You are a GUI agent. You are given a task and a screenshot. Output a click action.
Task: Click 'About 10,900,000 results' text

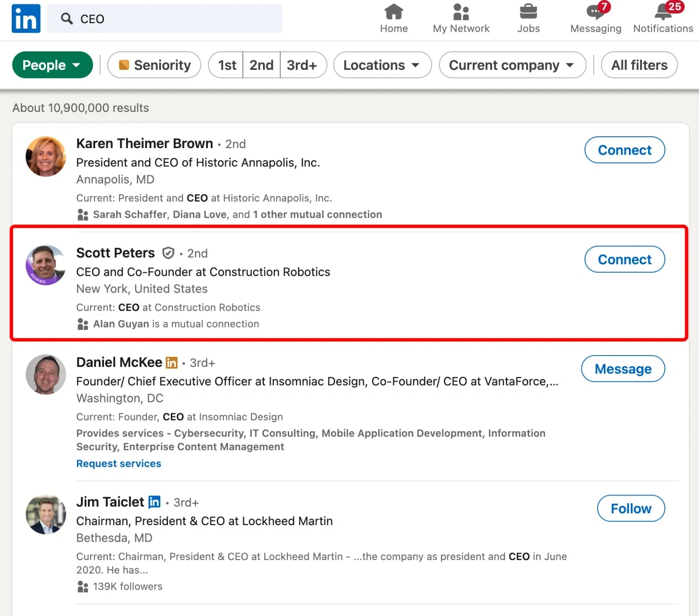point(80,108)
